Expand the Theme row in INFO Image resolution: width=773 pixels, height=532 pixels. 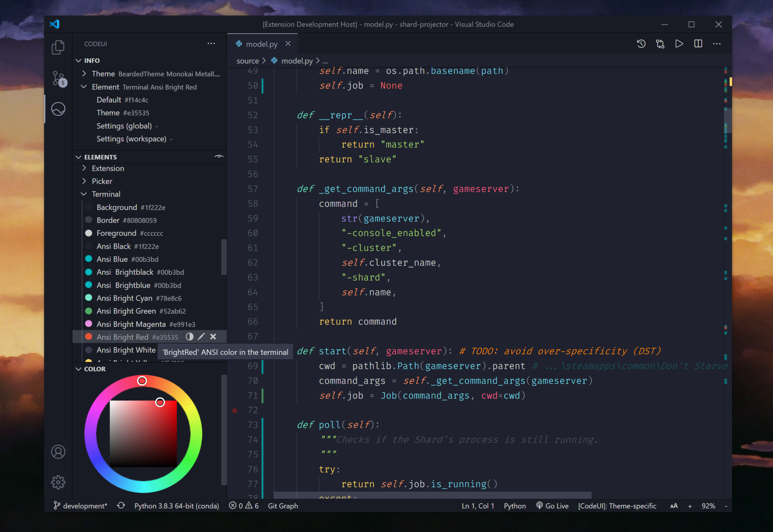coord(84,74)
